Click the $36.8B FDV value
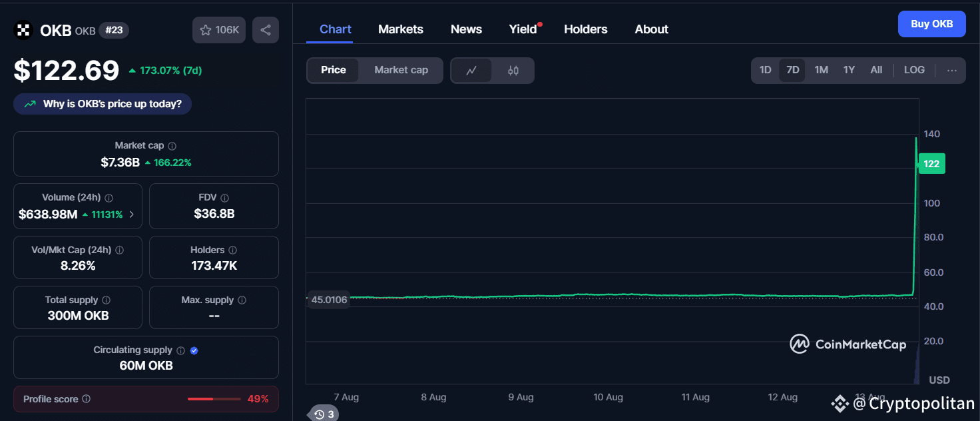 click(x=214, y=214)
